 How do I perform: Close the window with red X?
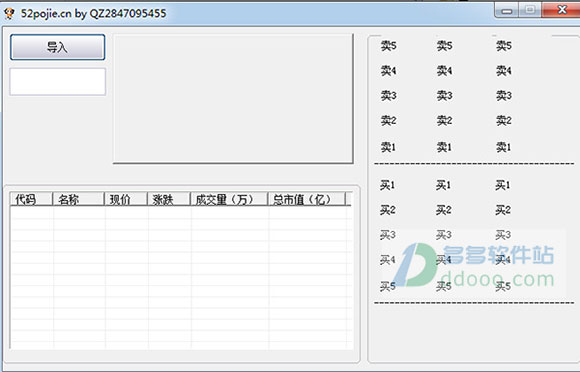[x=562, y=10]
